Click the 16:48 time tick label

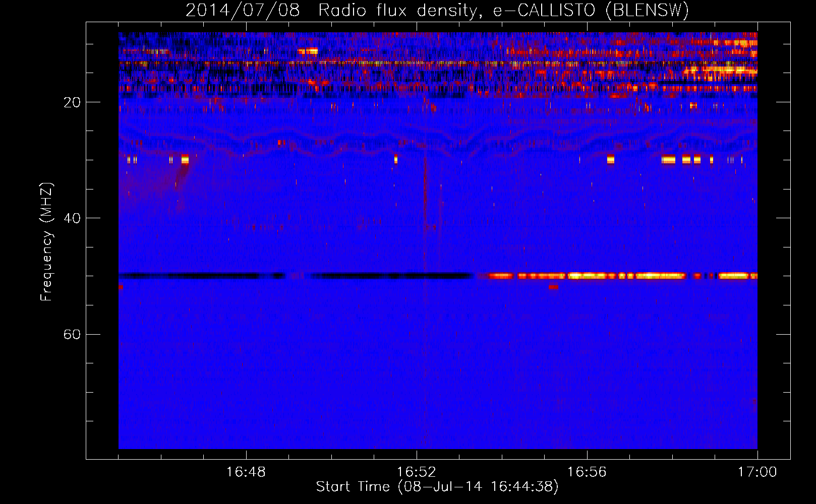(246, 472)
